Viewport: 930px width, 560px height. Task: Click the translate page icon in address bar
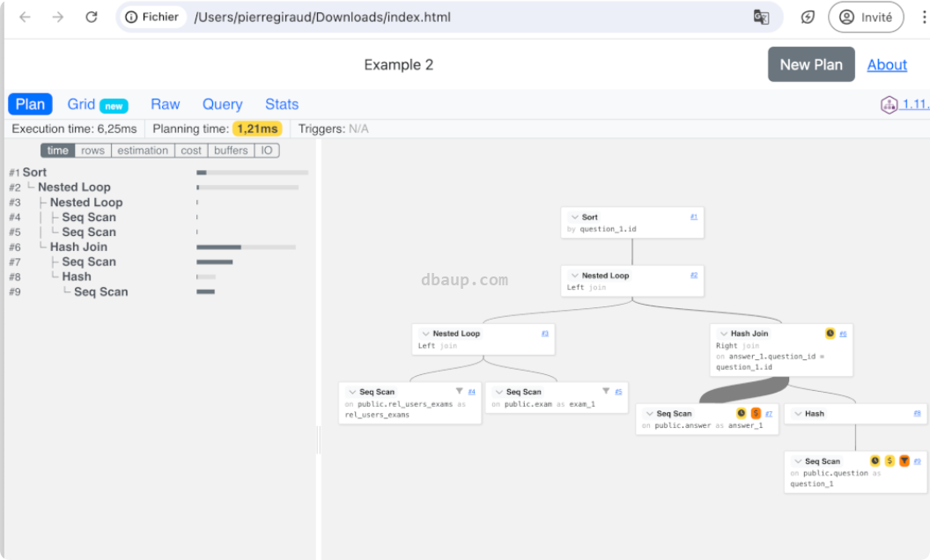pos(761,18)
